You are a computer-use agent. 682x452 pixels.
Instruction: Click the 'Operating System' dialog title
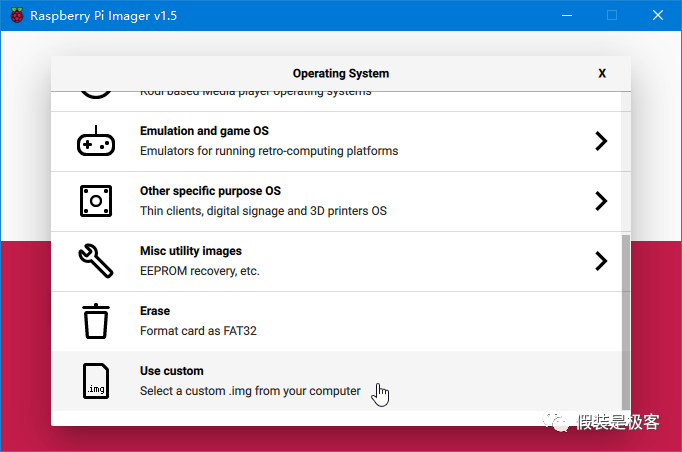[x=341, y=74]
